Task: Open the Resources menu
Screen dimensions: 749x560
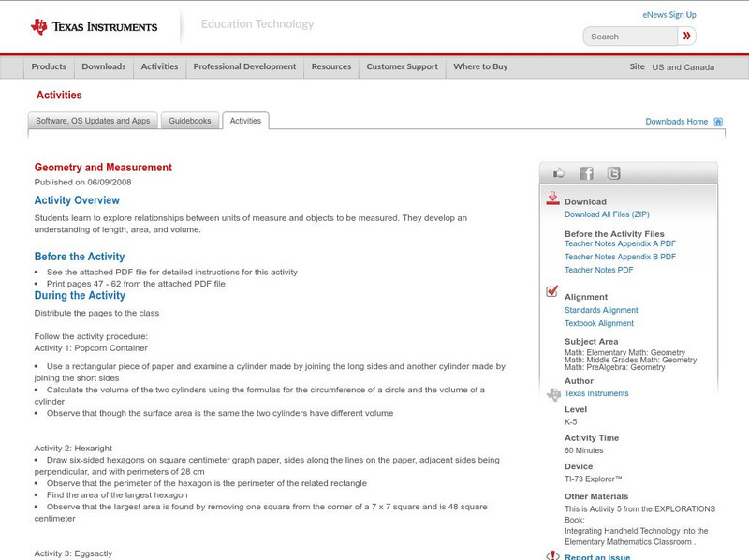Action: click(331, 66)
